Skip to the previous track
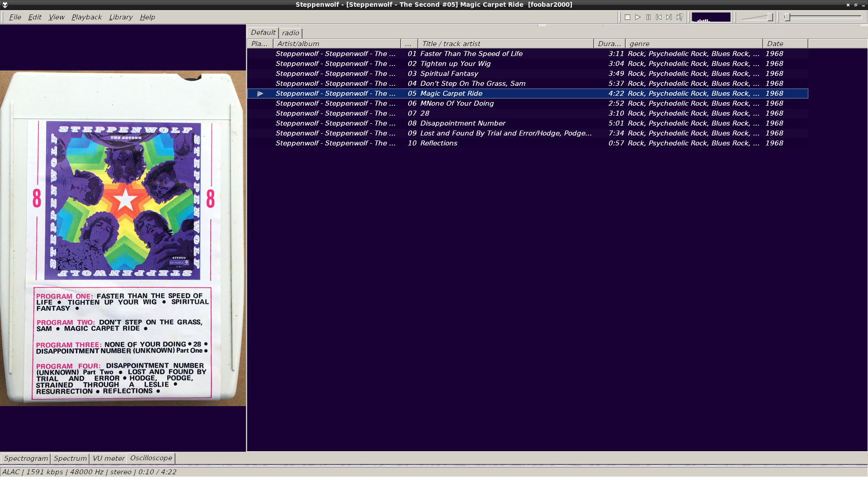The height and width of the screenshot is (477, 868). pos(659,17)
